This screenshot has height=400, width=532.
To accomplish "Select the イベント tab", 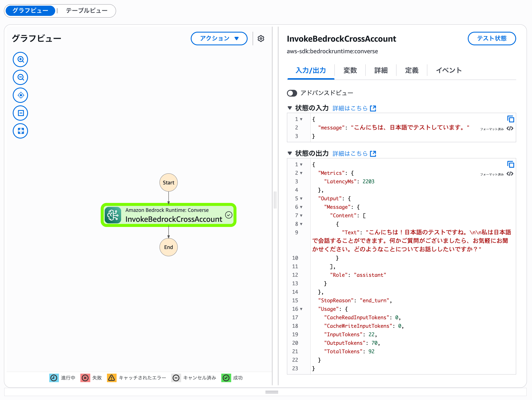I will click(x=449, y=71).
